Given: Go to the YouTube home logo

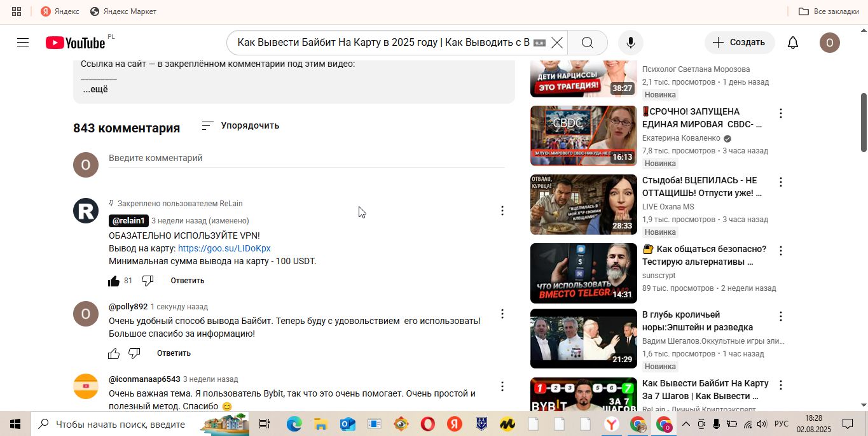Looking at the screenshot, I should click(75, 43).
